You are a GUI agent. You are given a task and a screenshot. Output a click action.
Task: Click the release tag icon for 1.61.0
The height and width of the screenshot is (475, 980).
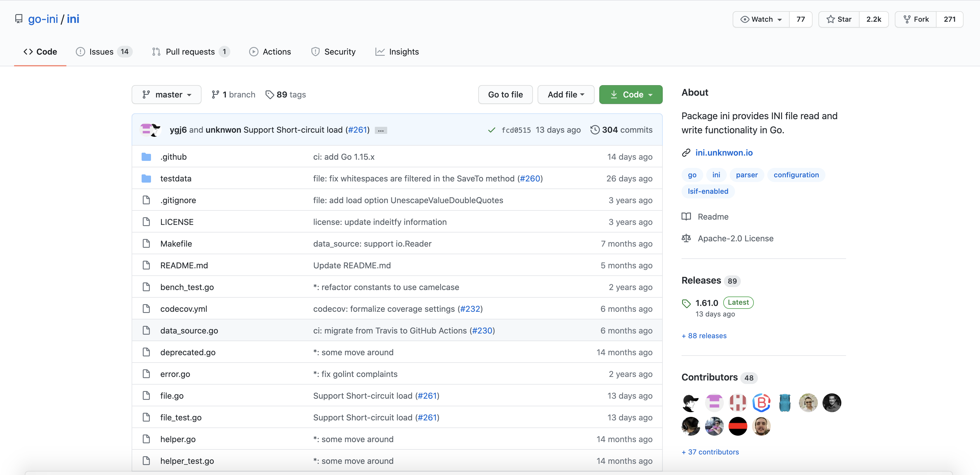(x=686, y=303)
